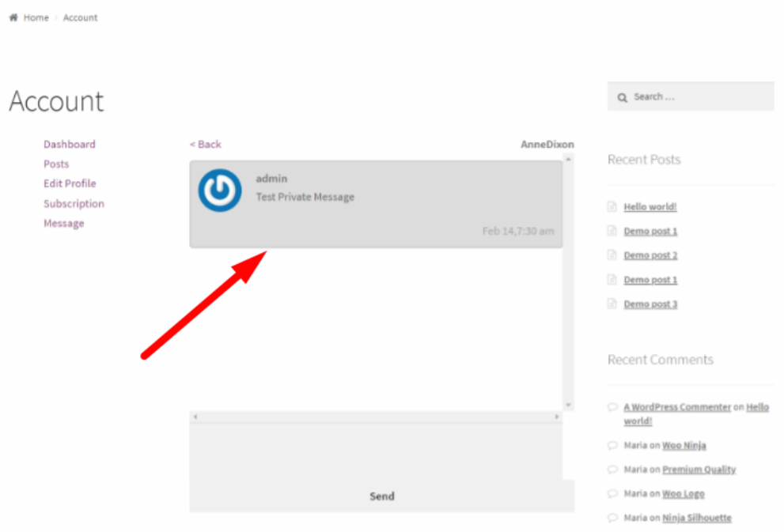Select the Test Private Message text
Image resolution: width=784 pixels, height=532 pixels.
[305, 197]
